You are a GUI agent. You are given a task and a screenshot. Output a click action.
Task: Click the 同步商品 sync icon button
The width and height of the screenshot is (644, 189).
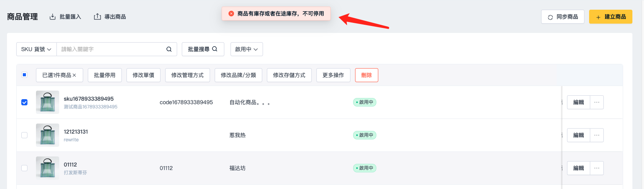[x=563, y=17]
